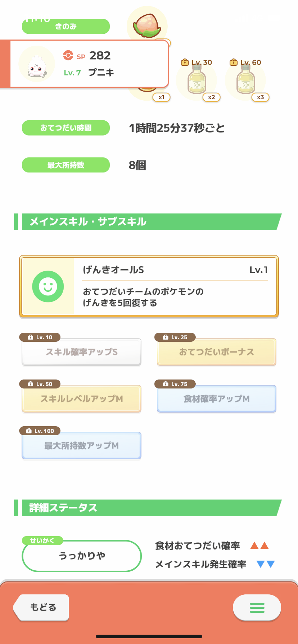The width and height of the screenshot is (298, 644).
Task: Tap the lock icon on the Lv. 30 ingredient
Action: coord(185,62)
